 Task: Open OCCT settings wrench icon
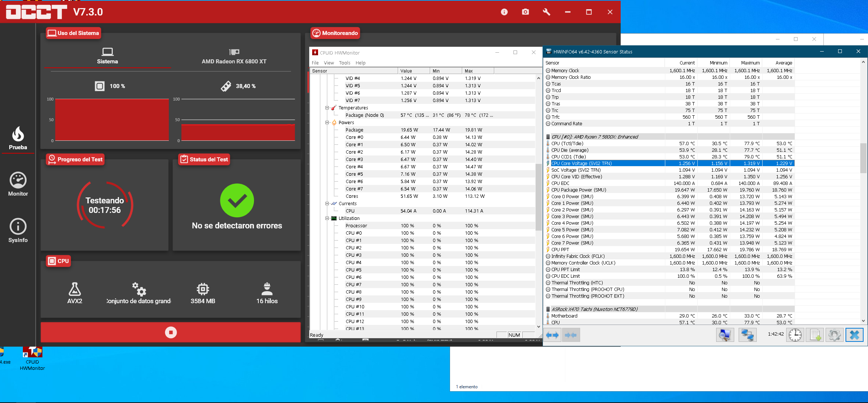pos(546,12)
